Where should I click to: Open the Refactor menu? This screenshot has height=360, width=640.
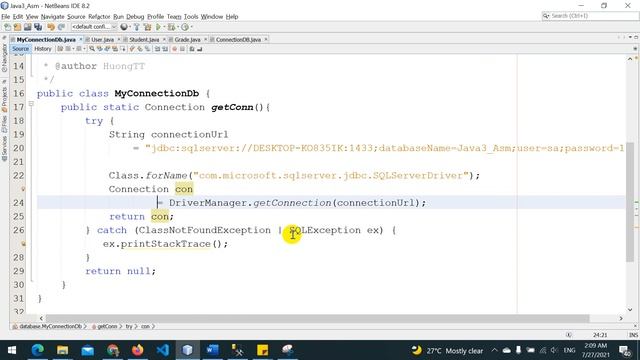(x=99, y=17)
